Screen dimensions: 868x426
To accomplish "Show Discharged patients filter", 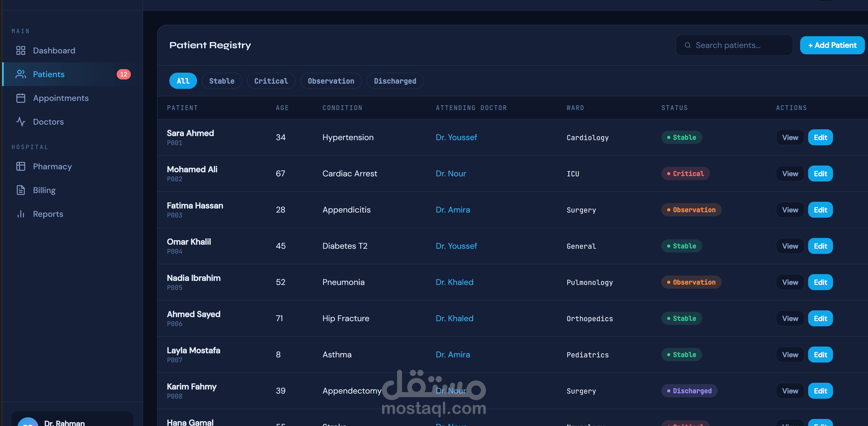I will point(395,81).
